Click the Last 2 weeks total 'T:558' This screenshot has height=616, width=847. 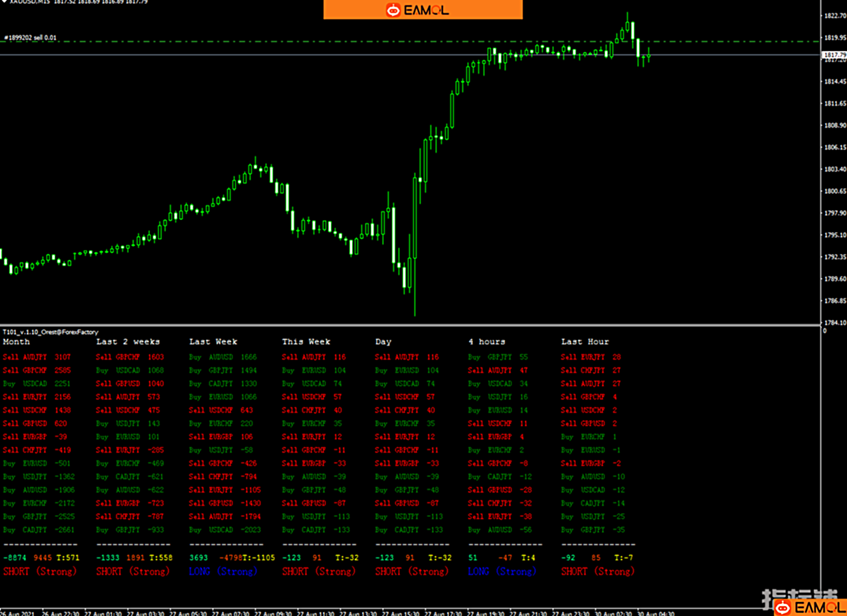[x=161, y=558]
